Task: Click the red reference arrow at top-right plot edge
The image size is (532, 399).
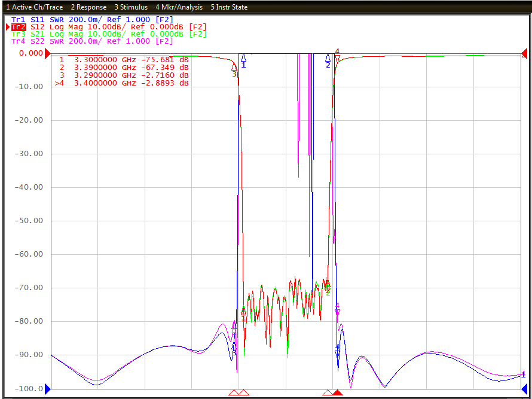Action: click(524, 53)
